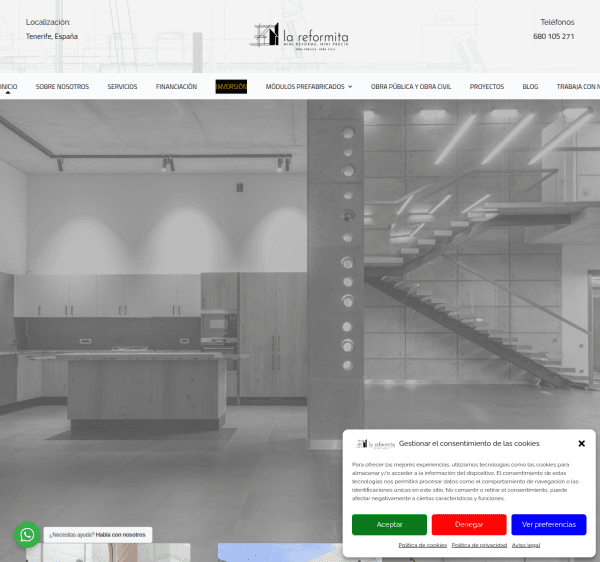
Task: Deny cookies with the Denegar button
Action: (x=469, y=525)
